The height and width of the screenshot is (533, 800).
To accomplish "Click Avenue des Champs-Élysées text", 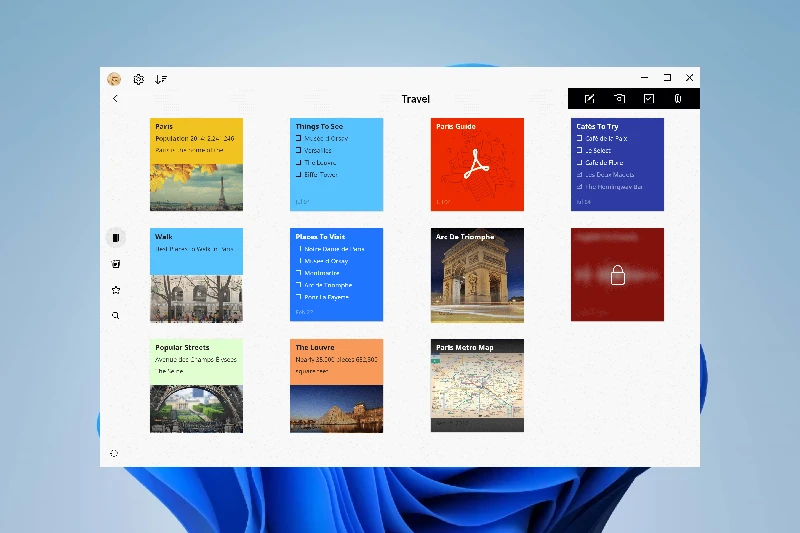I will tap(196, 360).
